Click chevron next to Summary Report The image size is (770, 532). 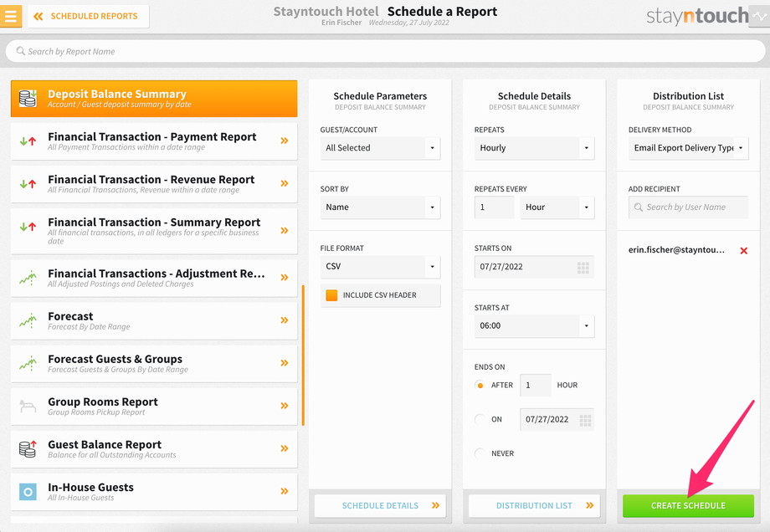coord(285,231)
